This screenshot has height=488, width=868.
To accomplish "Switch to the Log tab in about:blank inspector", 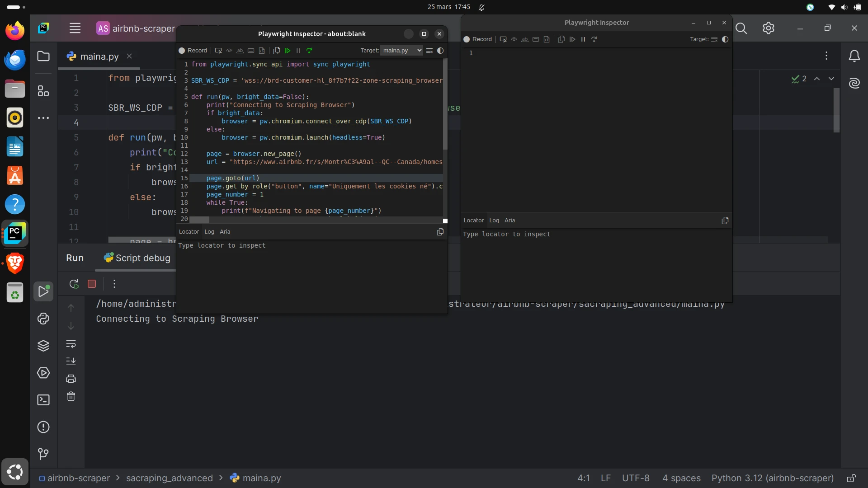I will (209, 232).
